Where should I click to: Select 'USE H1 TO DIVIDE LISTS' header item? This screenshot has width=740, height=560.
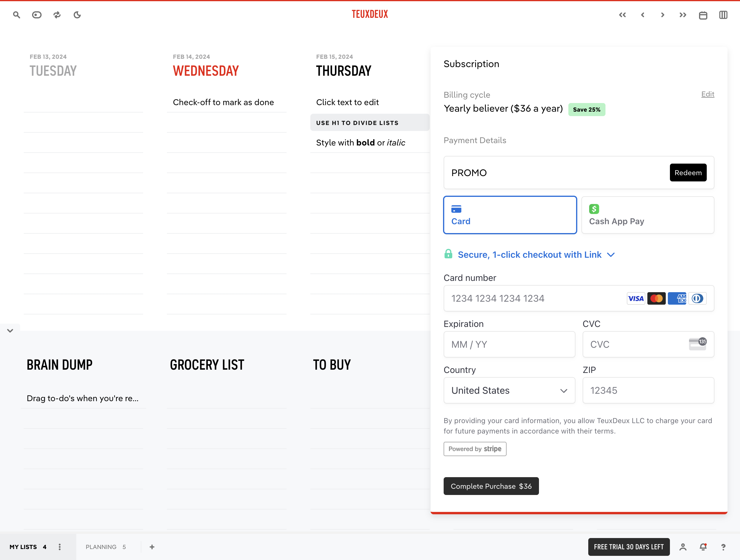tap(370, 122)
